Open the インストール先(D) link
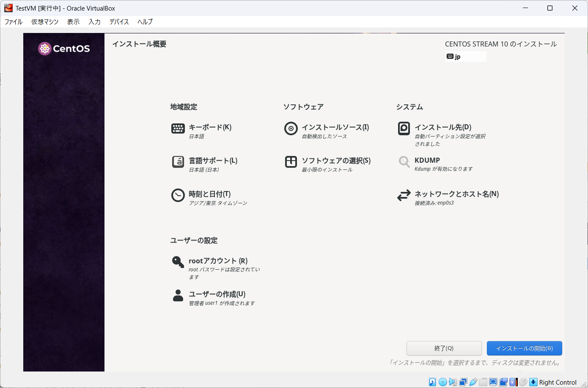The height and width of the screenshot is (388, 588). [x=443, y=127]
